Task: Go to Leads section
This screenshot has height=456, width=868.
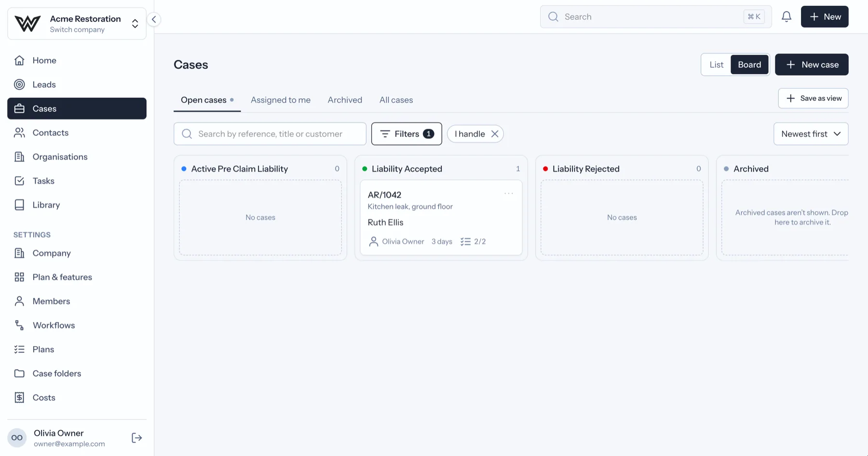Action: 77,84
